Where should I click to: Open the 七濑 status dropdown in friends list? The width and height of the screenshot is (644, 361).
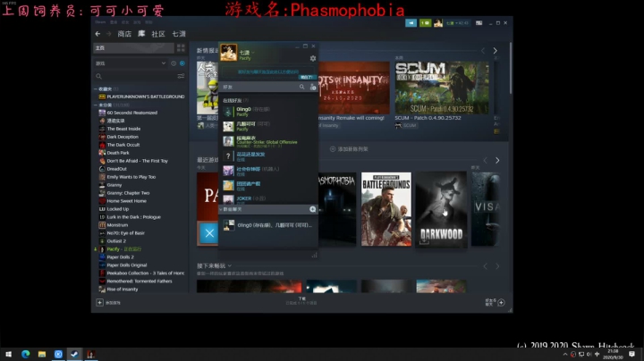tap(253, 53)
